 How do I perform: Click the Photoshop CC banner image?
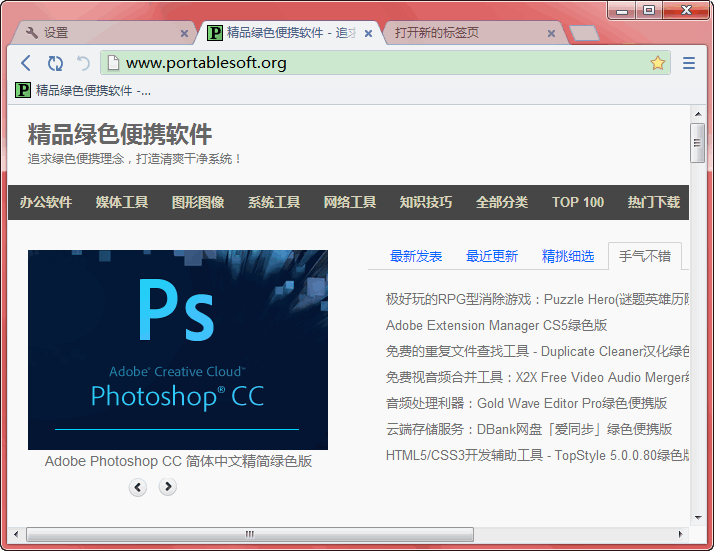(x=178, y=350)
